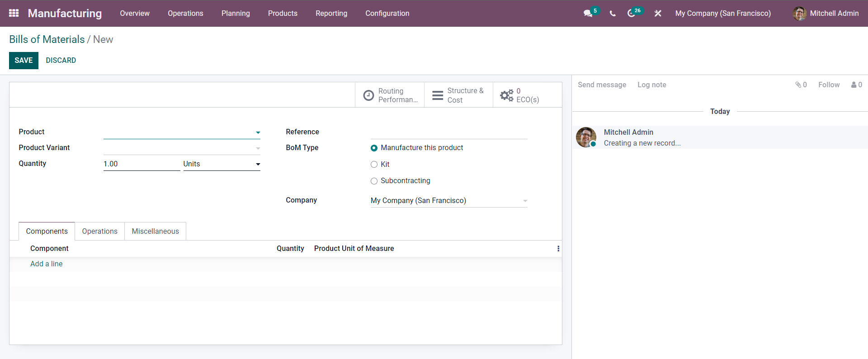Open Mitchell Admin user avatar menu

[799, 14]
